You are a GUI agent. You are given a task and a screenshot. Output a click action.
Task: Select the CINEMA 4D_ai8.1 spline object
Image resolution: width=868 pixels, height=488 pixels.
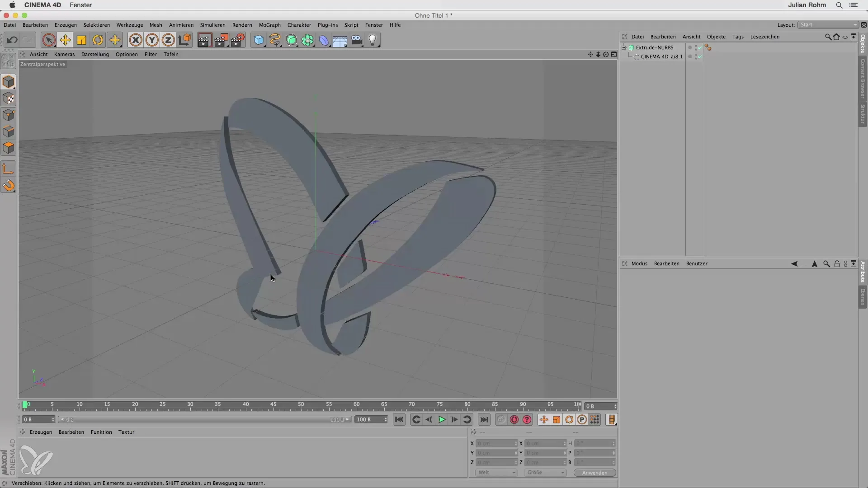point(661,56)
